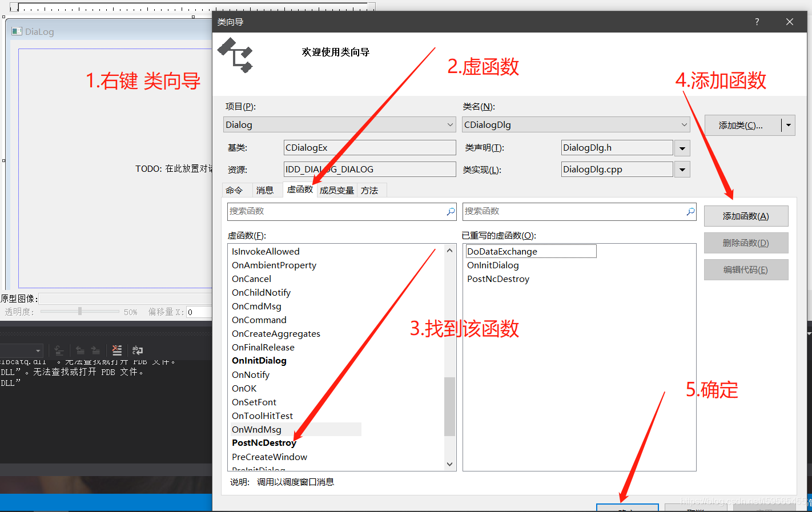Select OnFinalRelease in virtual functions list

coord(263,347)
